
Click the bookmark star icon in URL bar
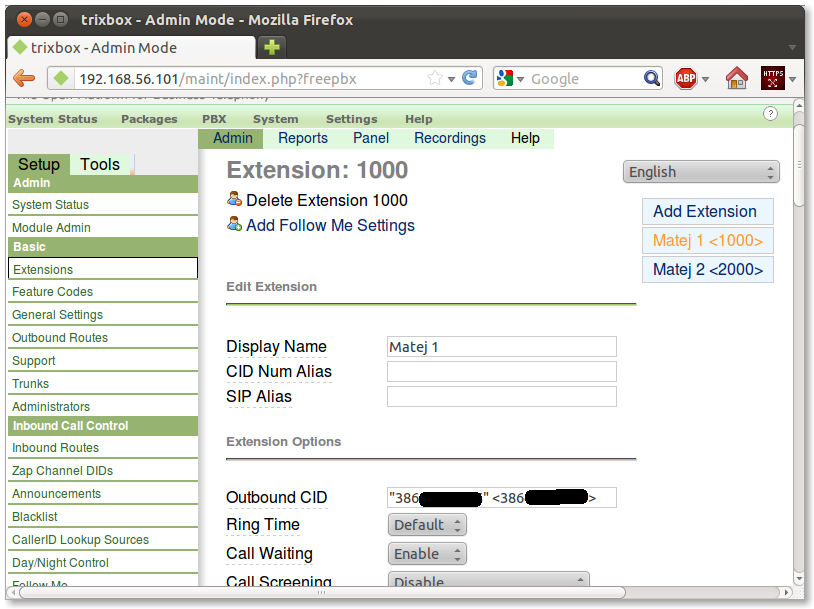[x=435, y=78]
